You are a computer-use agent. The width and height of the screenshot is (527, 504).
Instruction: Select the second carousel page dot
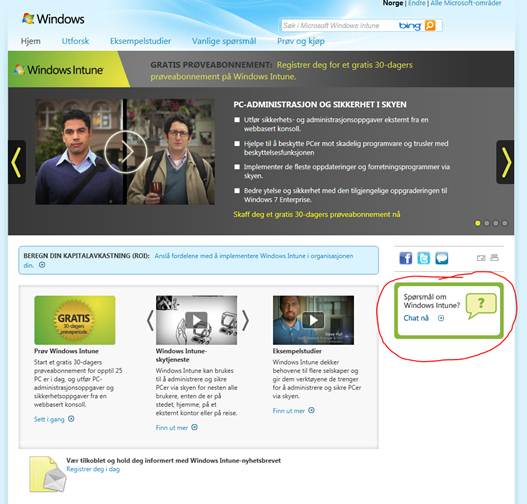click(487, 223)
